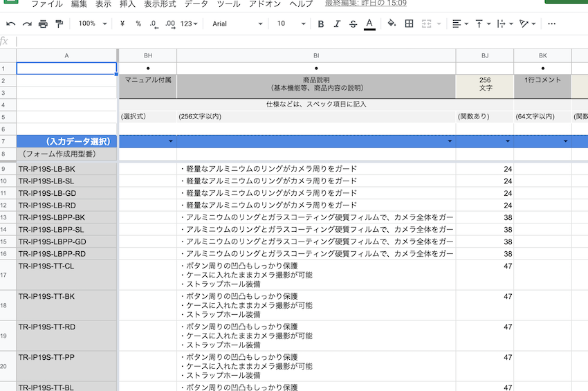The image size is (588, 391).
Task: Open the データ menu
Action: pos(196,4)
